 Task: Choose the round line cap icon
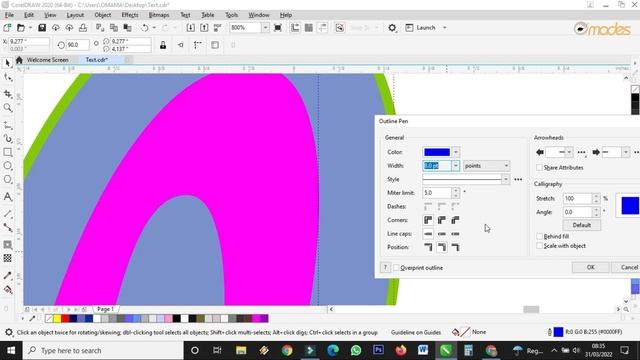[442, 234]
